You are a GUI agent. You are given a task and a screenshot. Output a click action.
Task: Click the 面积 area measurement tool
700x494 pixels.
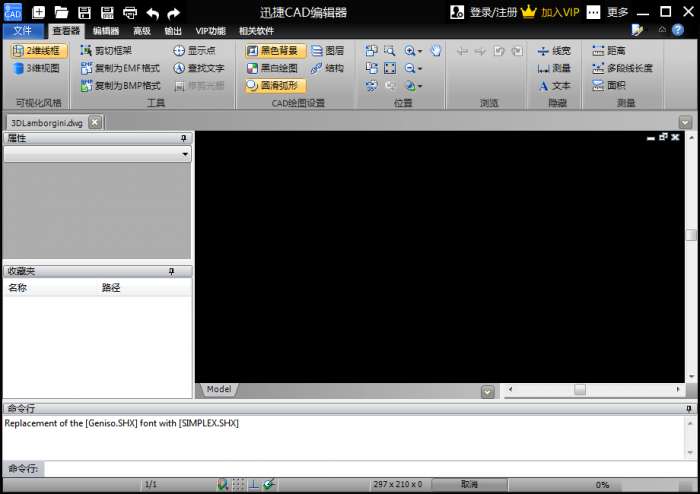coord(608,86)
